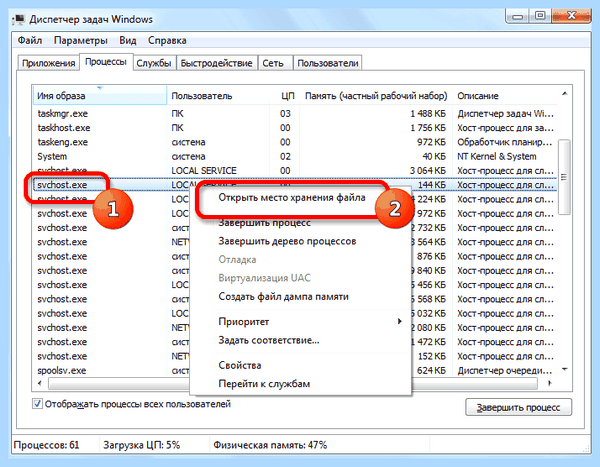Click the vertical scrollbar down arrow
This screenshot has width=600, height=467.
coord(564,369)
